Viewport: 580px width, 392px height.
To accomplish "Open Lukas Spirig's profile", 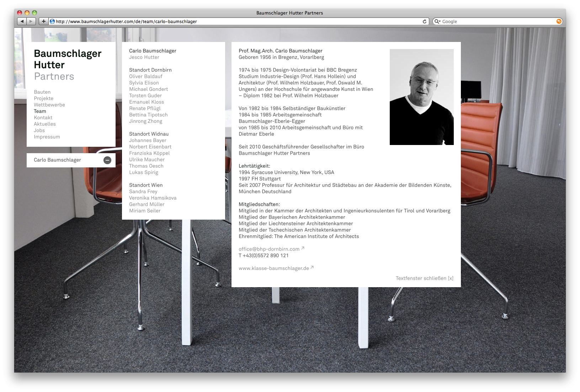I will coord(144,172).
